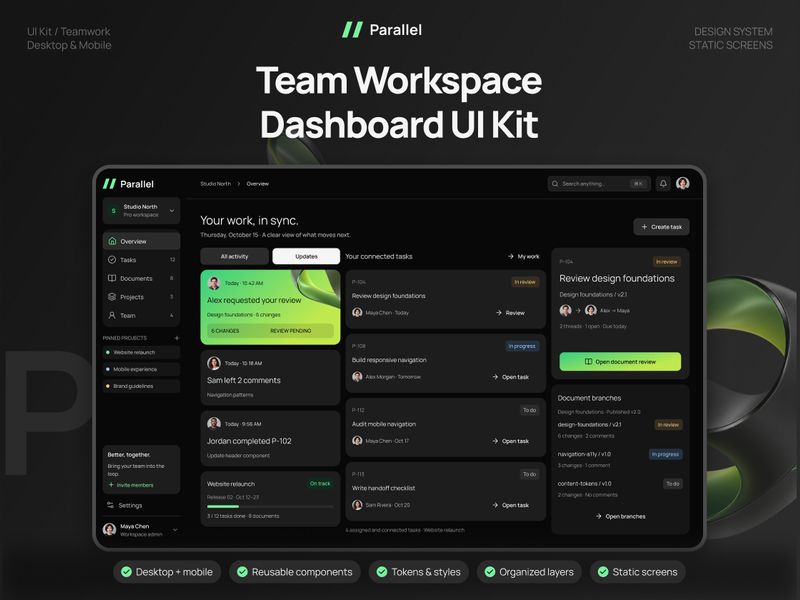Screen dimensions: 800x600
Task: Open the Website relaunch progress card
Action: tap(270, 499)
